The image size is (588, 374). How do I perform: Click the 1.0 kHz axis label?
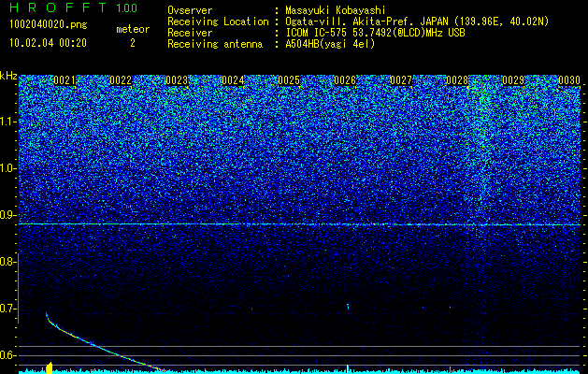(x=8, y=168)
